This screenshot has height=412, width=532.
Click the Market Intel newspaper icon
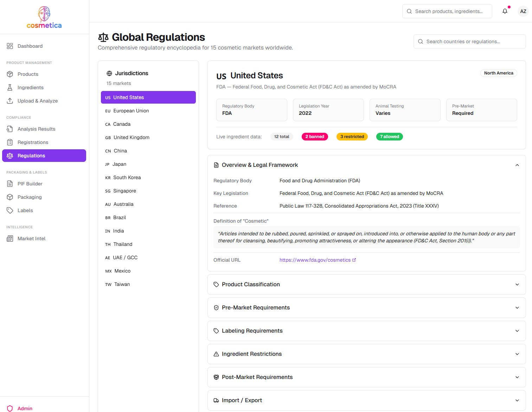10,238
